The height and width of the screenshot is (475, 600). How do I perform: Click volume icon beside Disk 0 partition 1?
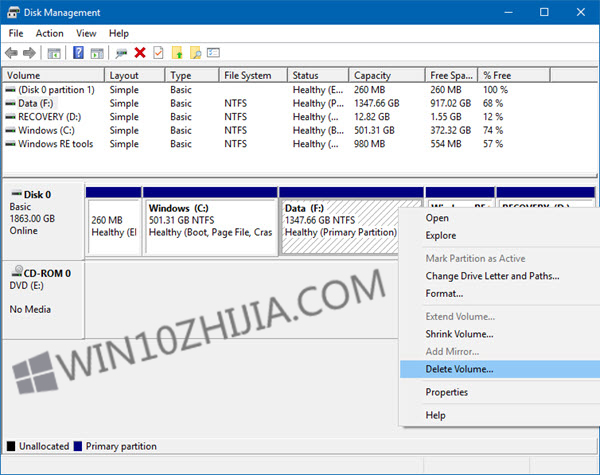pos(10,90)
